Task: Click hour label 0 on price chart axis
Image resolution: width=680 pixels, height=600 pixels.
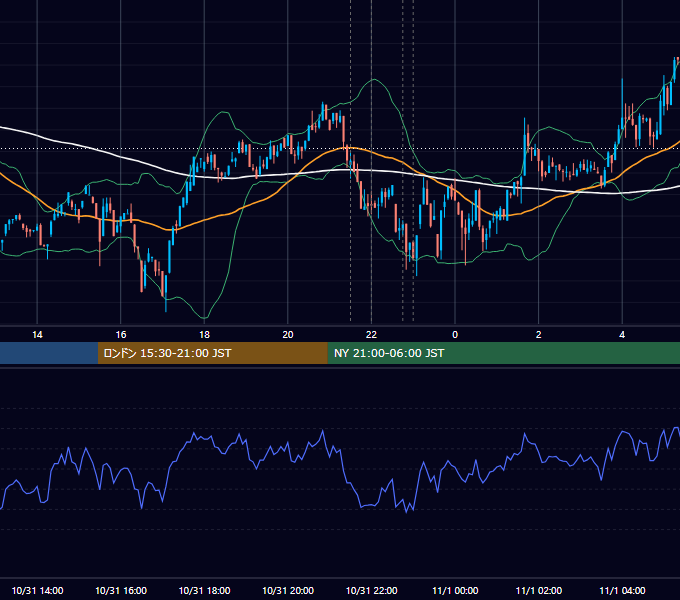Action: [x=455, y=335]
